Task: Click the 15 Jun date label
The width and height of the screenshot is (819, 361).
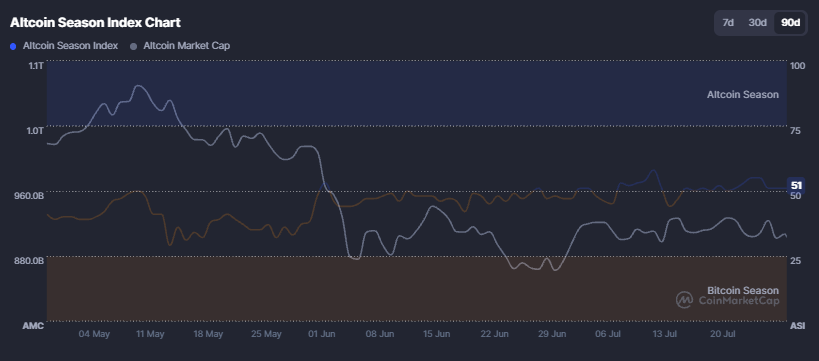Action: (437, 334)
